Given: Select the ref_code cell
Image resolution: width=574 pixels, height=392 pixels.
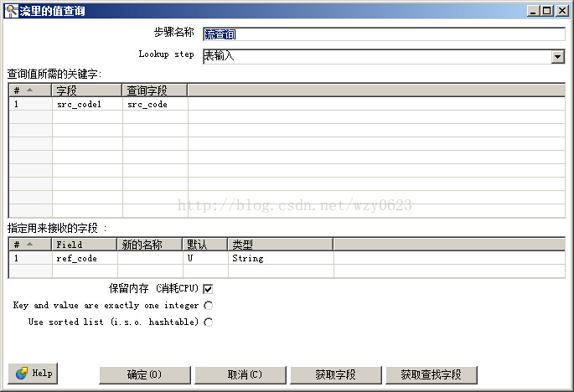Looking at the screenshot, I should 85,259.
